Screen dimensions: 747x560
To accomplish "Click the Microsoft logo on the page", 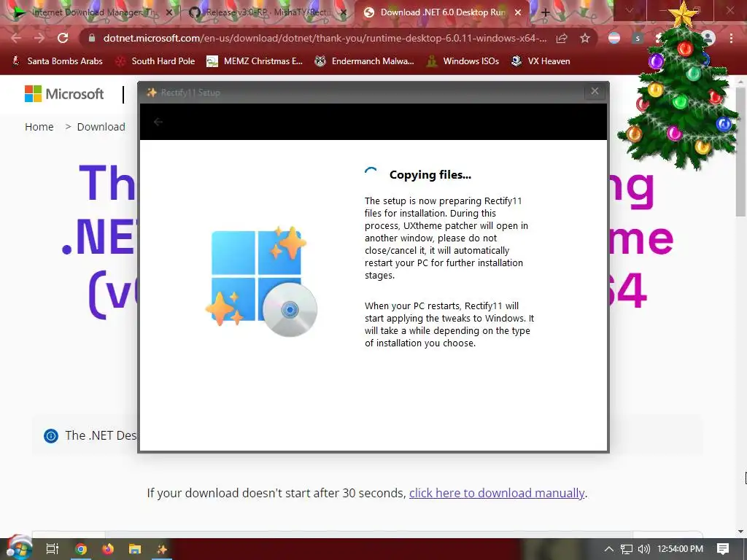I will (64, 94).
